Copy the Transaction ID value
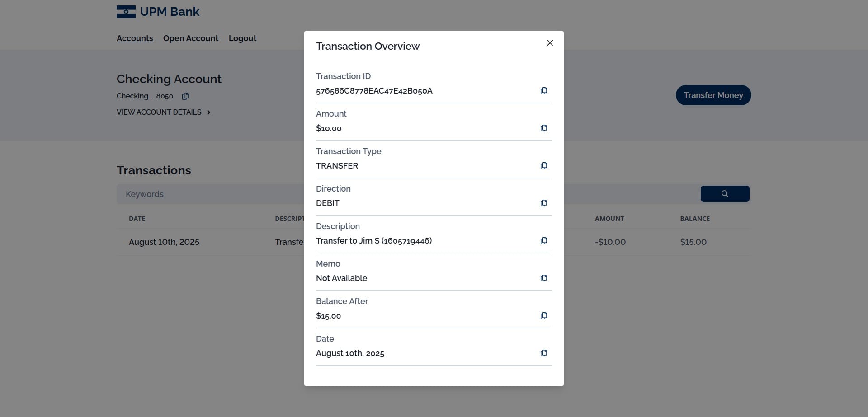The image size is (868, 417). [x=544, y=91]
